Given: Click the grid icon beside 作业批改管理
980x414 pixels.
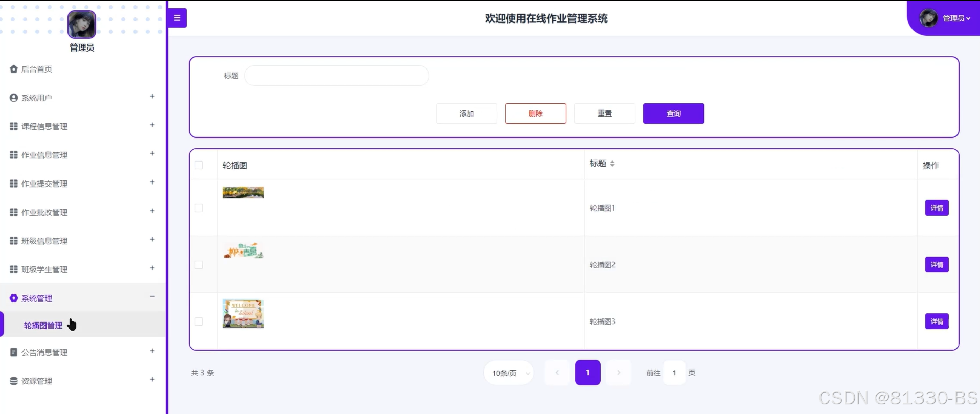Looking at the screenshot, I should click(14, 212).
